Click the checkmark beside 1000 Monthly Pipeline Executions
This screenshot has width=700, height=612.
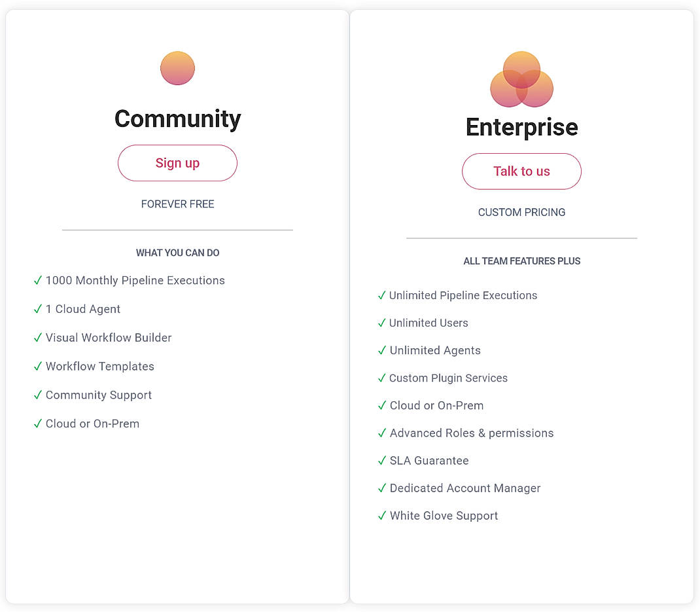pos(38,280)
